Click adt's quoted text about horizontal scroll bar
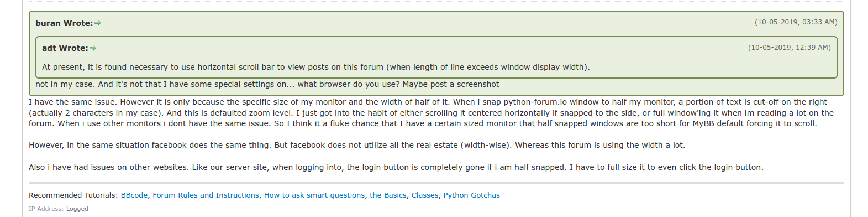 coord(316,67)
